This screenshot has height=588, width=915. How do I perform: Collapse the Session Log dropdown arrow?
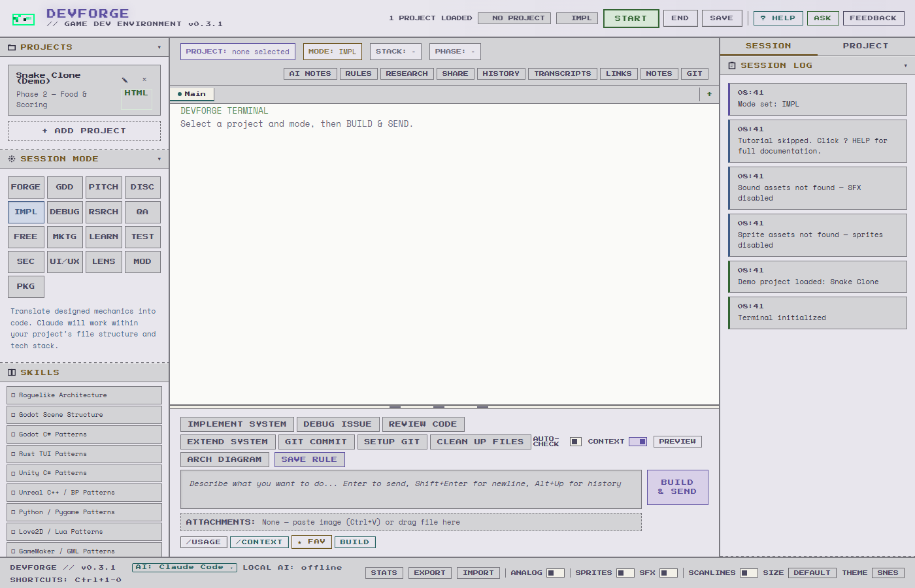[905, 65]
